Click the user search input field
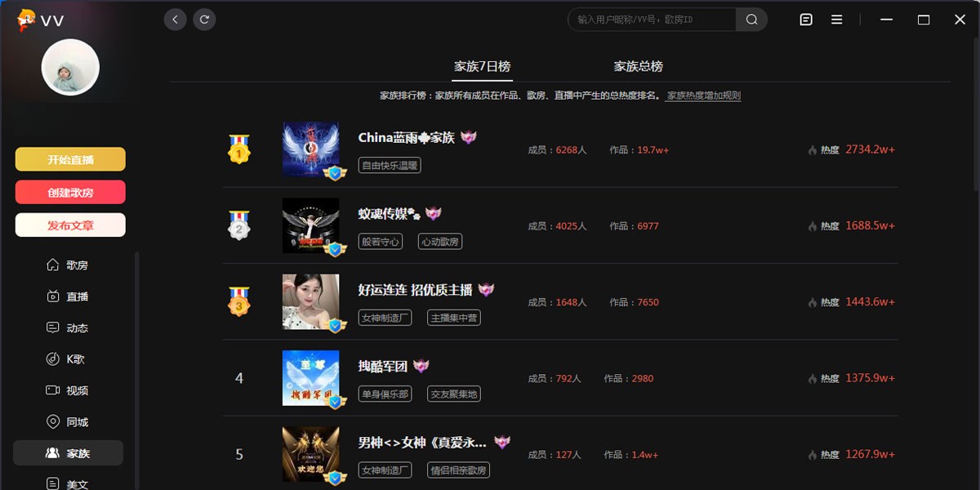 (x=653, y=20)
